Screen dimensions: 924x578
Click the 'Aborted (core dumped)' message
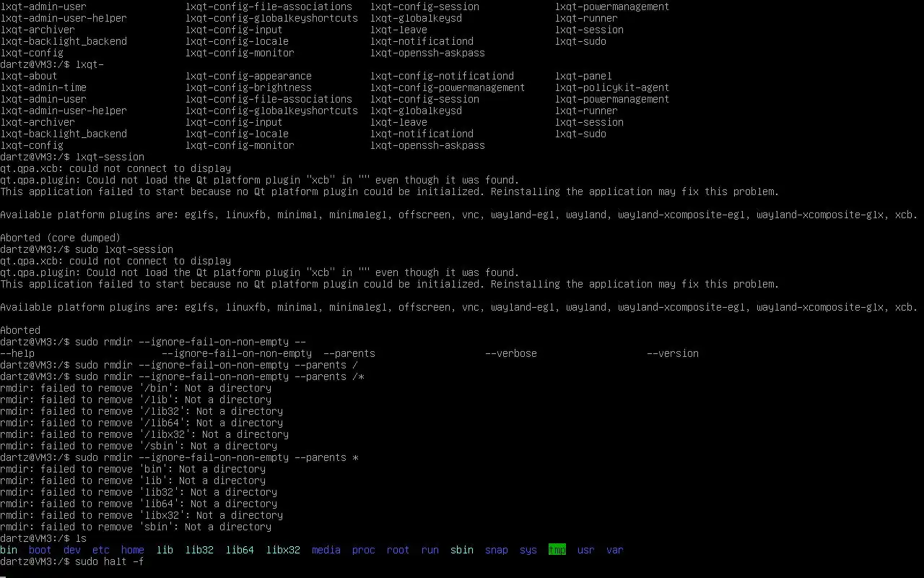coord(61,238)
